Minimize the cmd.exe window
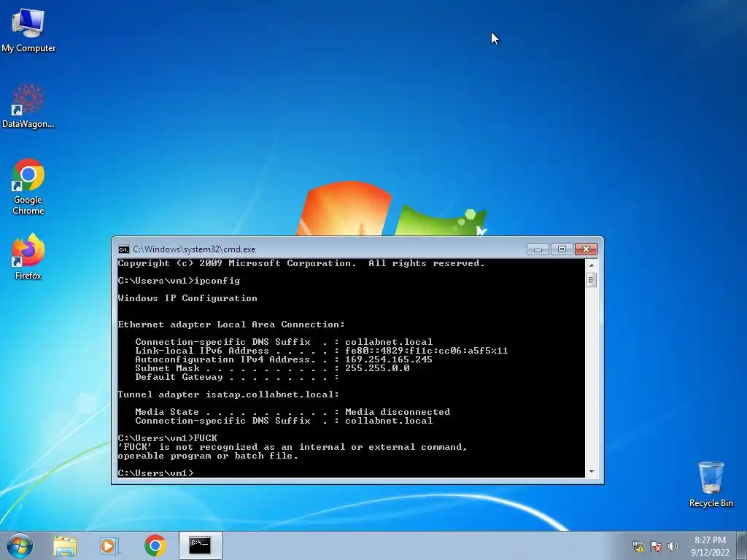 pyautogui.click(x=538, y=249)
